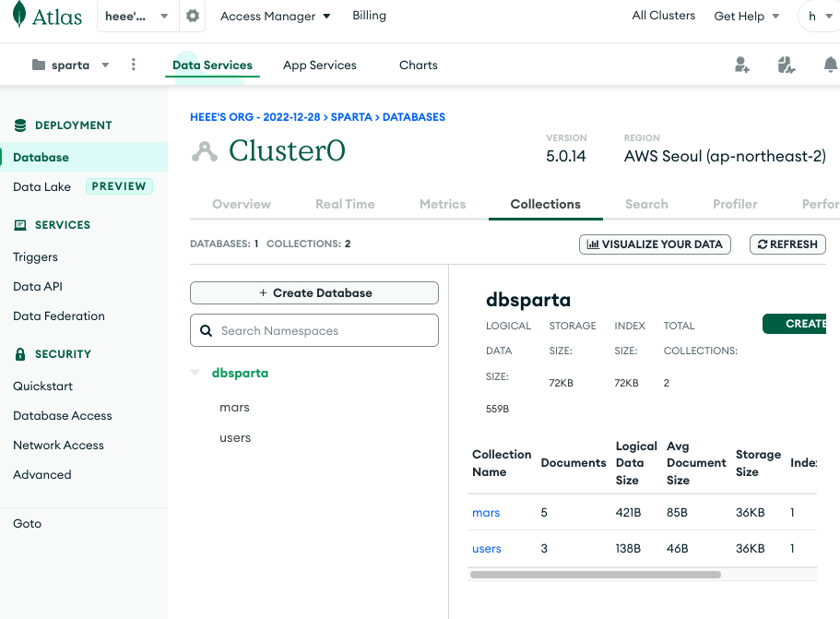Switch to Data Services tab

(212, 65)
